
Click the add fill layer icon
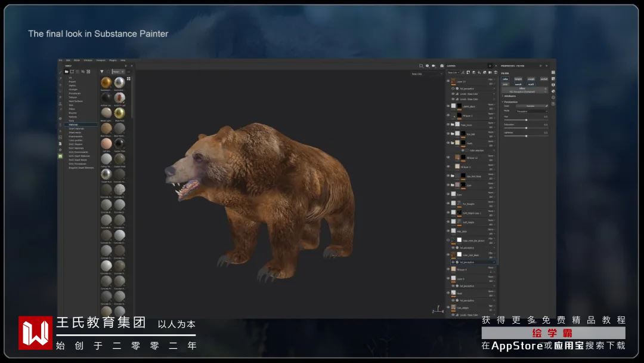pyautogui.click(x=479, y=72)
